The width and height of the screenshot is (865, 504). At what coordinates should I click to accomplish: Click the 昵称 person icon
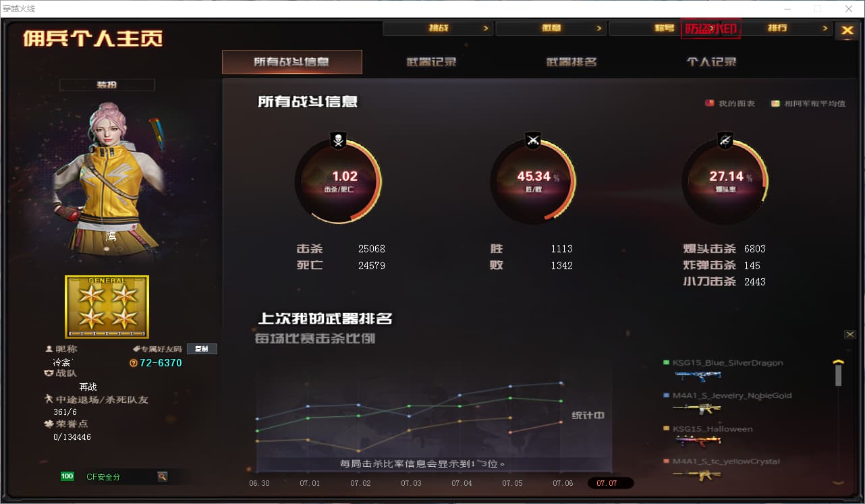[x=49, y=349]
